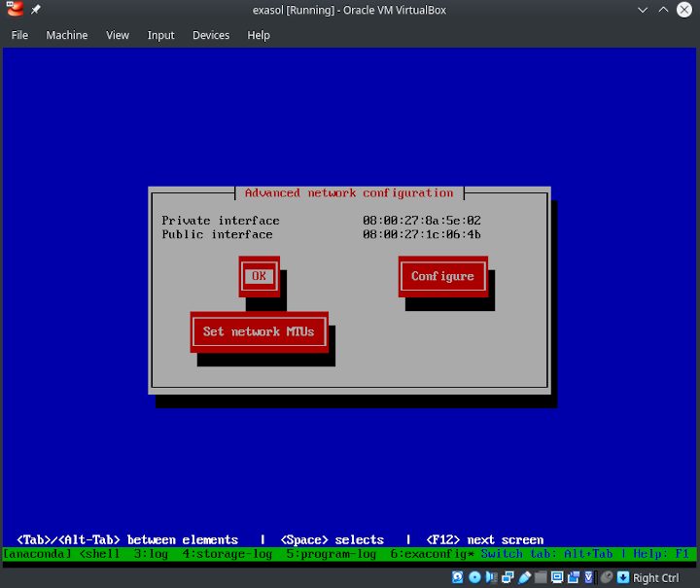This screenshot has width=700, height=588.
Task: Click the USB devices indicator icon
Action: click(x=524, y=577)
